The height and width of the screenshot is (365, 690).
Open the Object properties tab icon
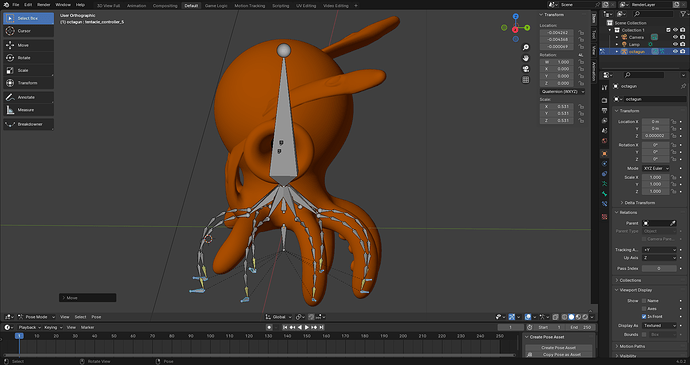604,153
